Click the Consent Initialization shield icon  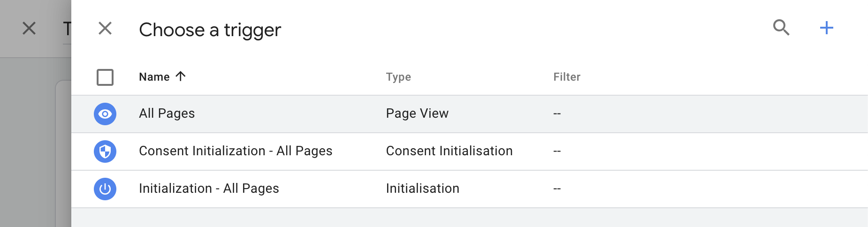tap(105, 151)
